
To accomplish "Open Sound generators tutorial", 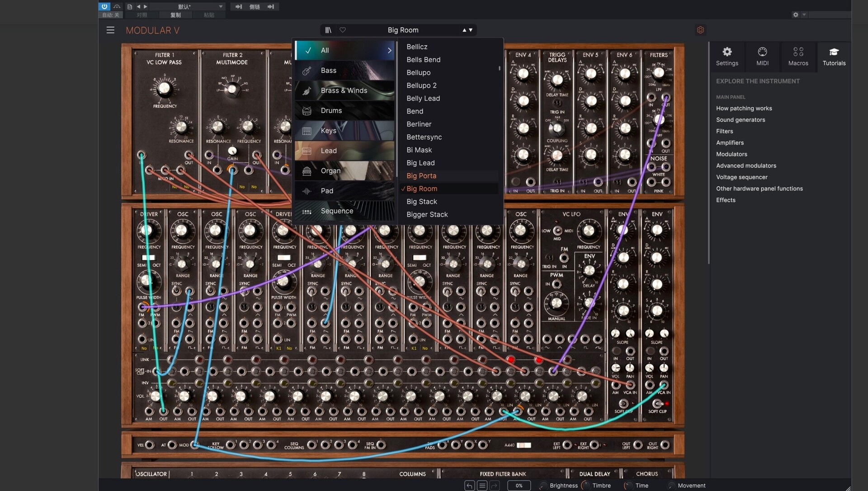I will (x=741, y=120).
